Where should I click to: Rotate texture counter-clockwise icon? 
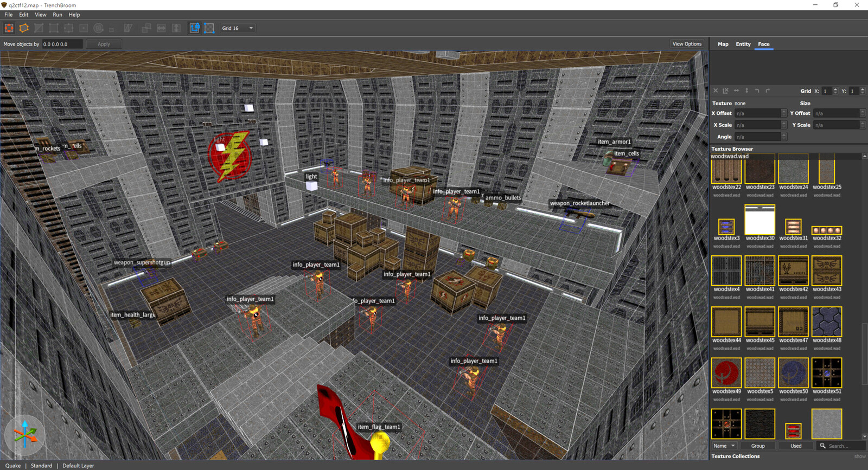(x=757, y=91)
